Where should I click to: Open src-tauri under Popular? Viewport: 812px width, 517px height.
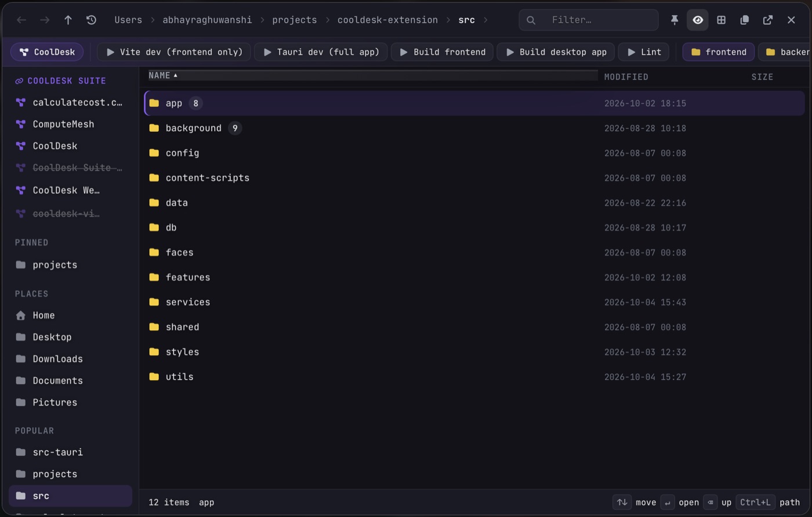(71, 452)
